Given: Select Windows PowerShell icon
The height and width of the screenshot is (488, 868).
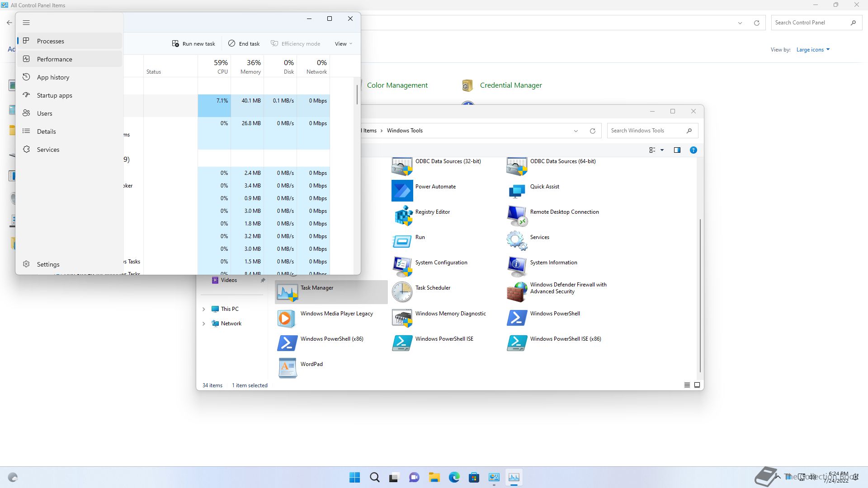Looking at the screenshot, I should click(517, 318).
